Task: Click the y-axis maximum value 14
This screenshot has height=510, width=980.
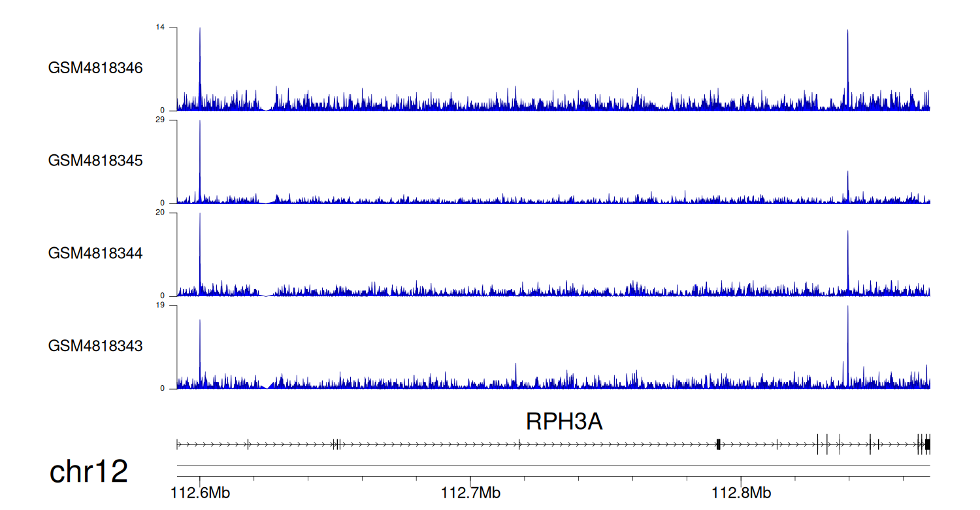Action: click(x=160, y=27)
